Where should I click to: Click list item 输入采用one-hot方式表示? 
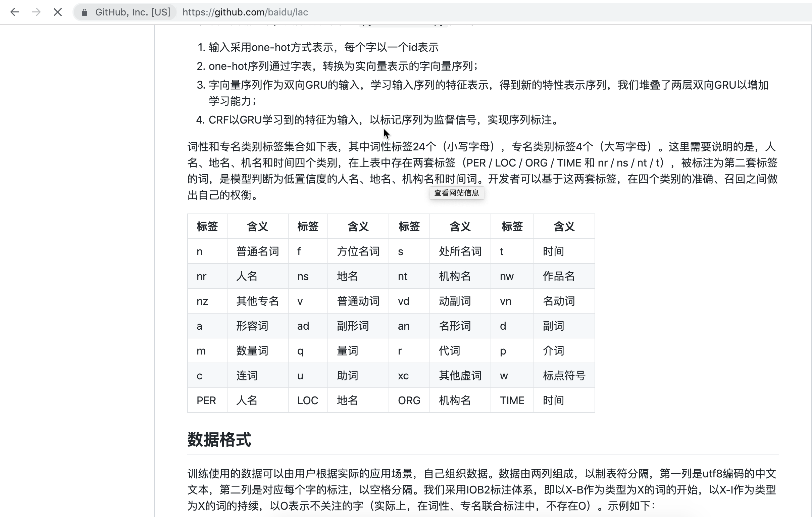tap(323, 47)
